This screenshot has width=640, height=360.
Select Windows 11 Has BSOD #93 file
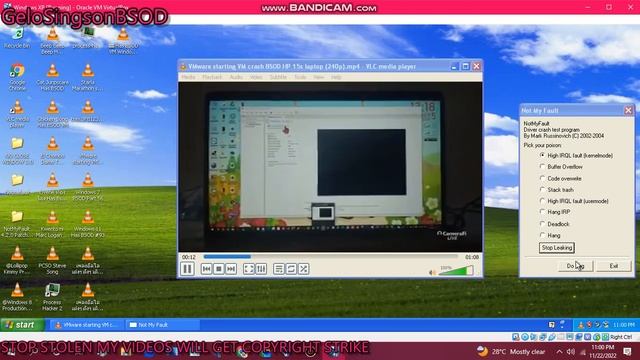(x=87, y=224)
